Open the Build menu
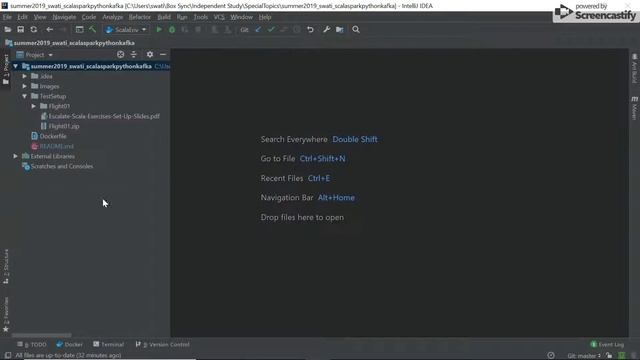 point(164,17)
